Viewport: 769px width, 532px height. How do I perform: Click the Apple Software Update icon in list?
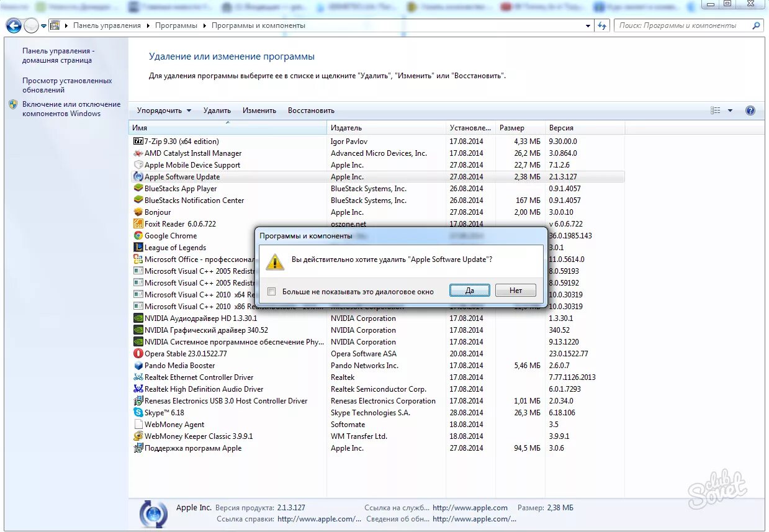(138, 177)
